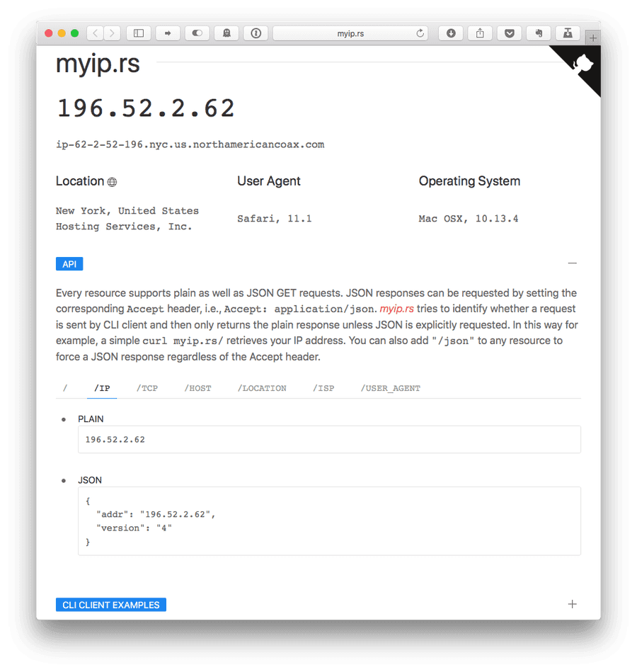The width and height of the screenshot is (637, 672).
Task: Toggle the Safari sidebar button
Action: [x=138, y=33]
